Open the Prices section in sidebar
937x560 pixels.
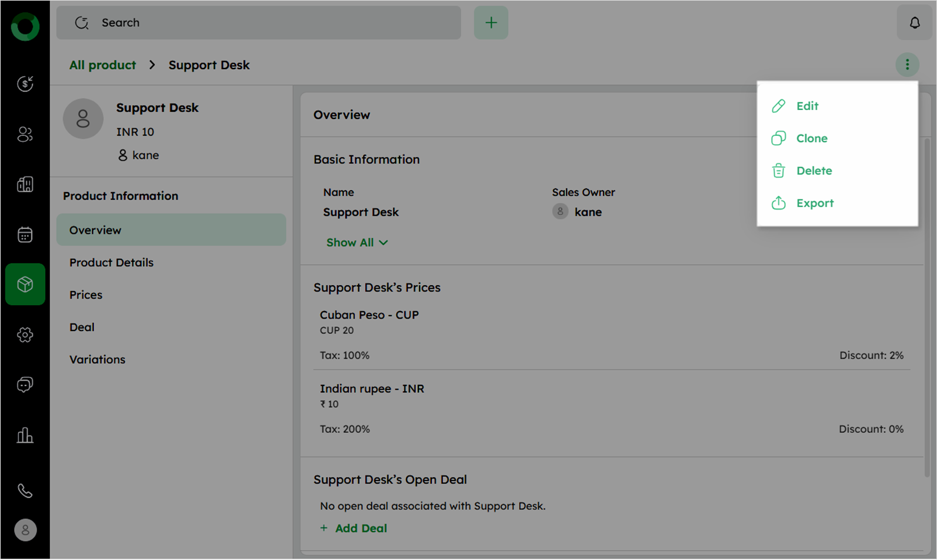coord(86,295)
